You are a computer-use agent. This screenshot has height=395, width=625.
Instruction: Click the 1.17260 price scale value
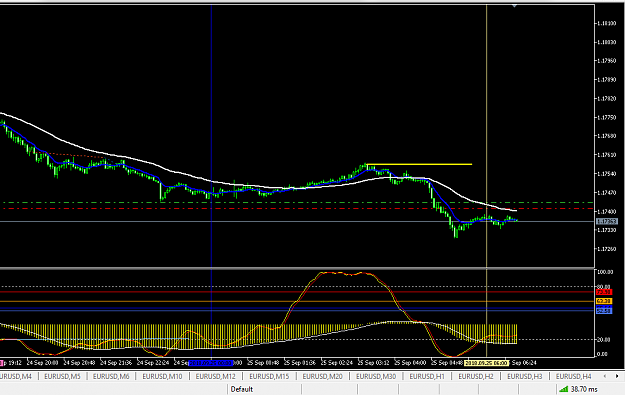click(x=607, y=249)
